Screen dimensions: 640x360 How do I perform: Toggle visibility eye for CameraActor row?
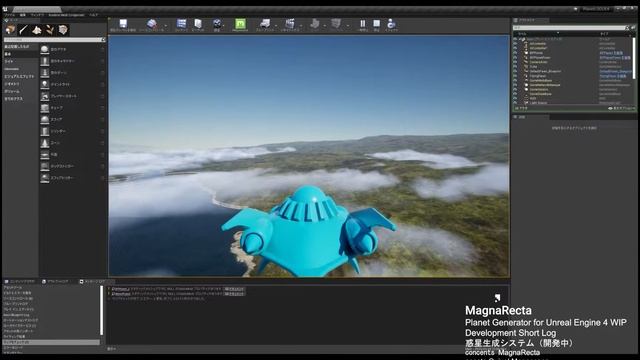(515, 62)
